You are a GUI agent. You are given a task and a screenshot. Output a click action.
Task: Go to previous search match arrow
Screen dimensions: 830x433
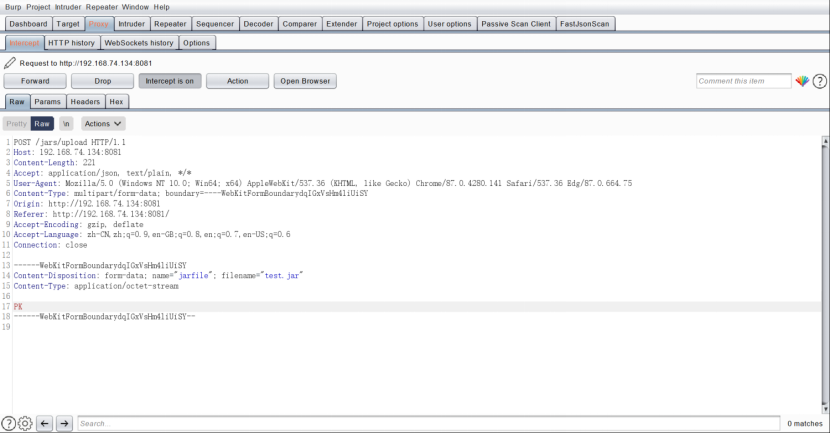pyautogui.click(x=44, y=423)
